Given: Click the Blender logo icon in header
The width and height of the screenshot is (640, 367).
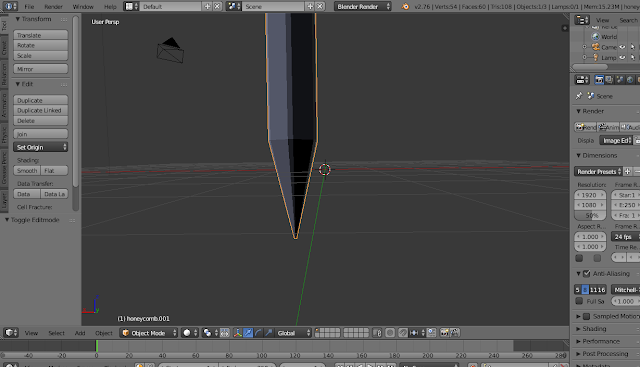Looking at the screenshot, I should click(x=405, y=6).
